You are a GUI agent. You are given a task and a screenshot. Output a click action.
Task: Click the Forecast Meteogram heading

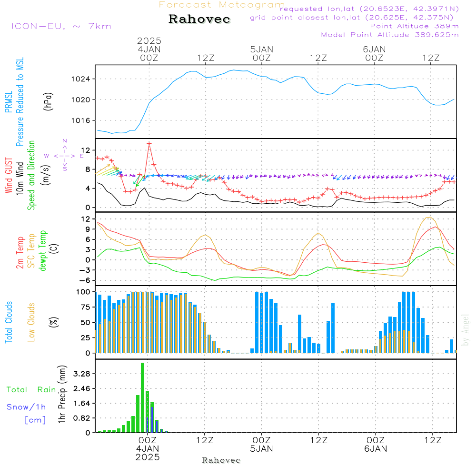coord(222,5)
